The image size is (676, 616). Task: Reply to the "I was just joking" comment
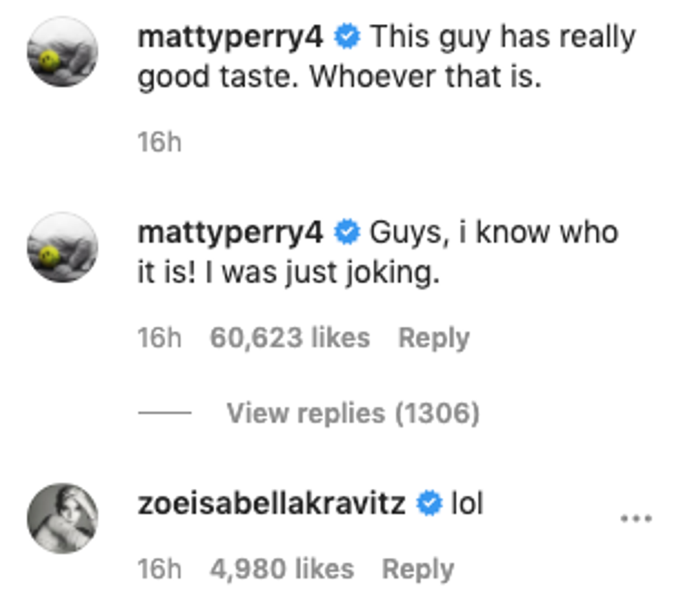pos(434,338)
